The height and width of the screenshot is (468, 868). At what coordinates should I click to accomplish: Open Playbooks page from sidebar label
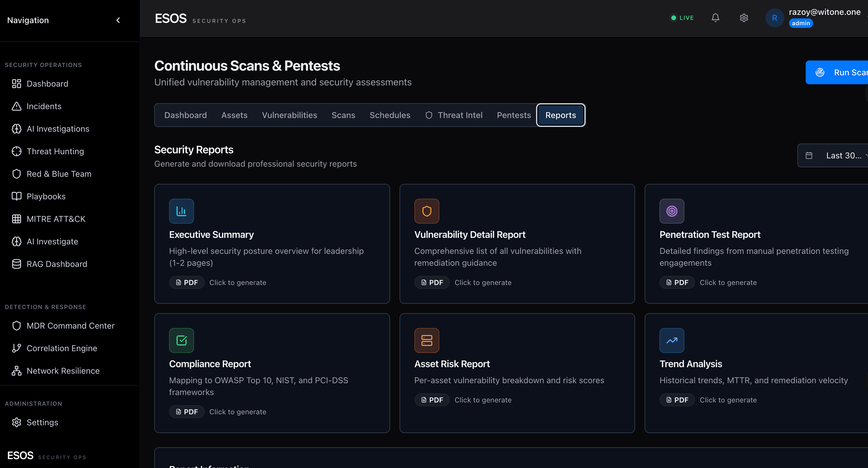[x=46, y=196]
